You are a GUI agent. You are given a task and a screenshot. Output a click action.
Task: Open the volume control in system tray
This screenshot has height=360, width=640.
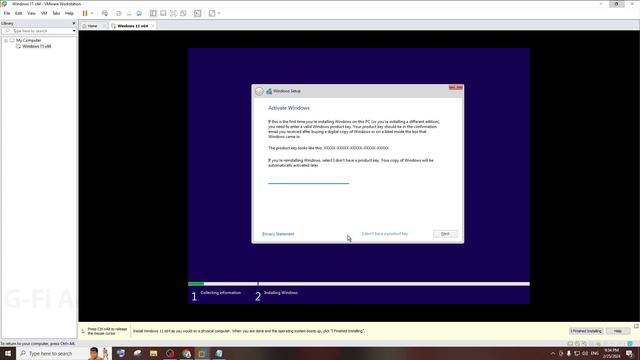click(585, 353)
